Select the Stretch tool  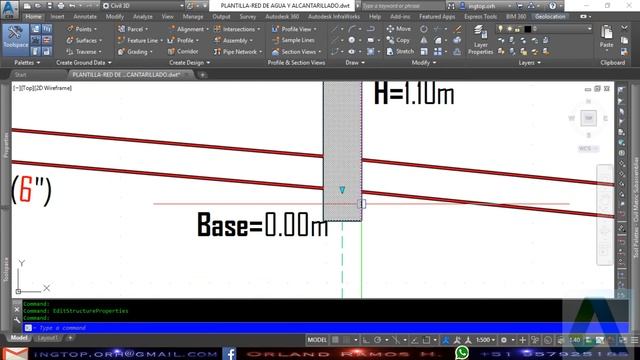pyautogui.click(x=400, y=51)
